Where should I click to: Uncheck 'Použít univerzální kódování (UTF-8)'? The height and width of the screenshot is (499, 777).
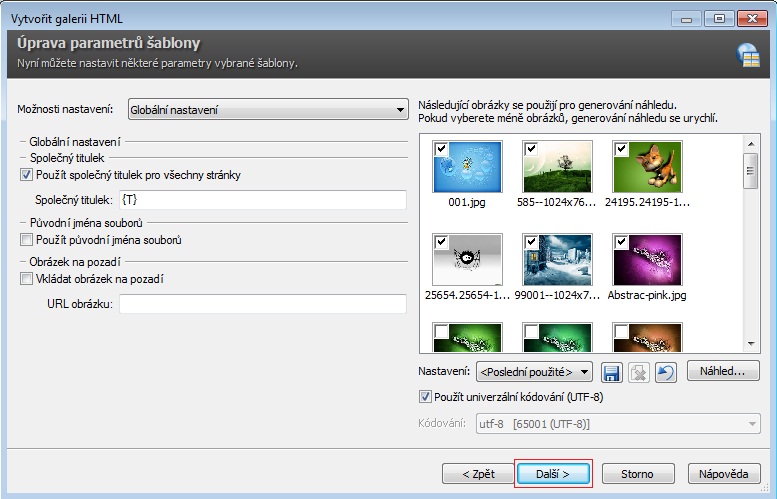(426, 397)
